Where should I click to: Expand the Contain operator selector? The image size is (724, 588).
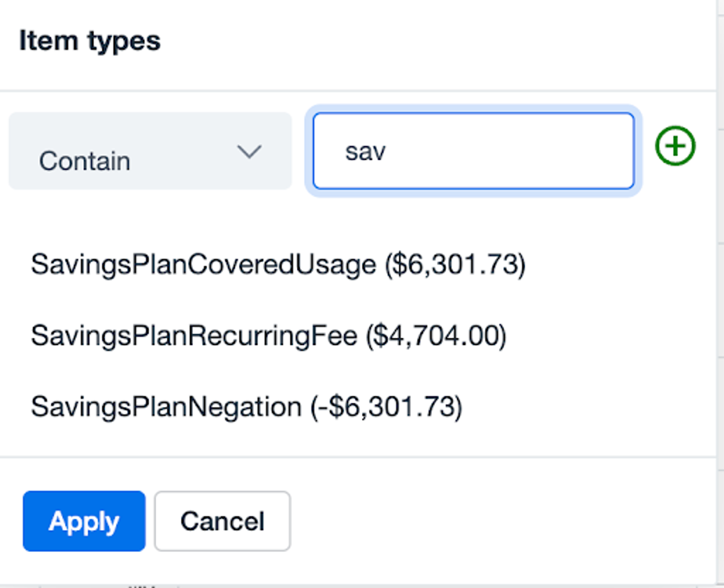[150, 151]
